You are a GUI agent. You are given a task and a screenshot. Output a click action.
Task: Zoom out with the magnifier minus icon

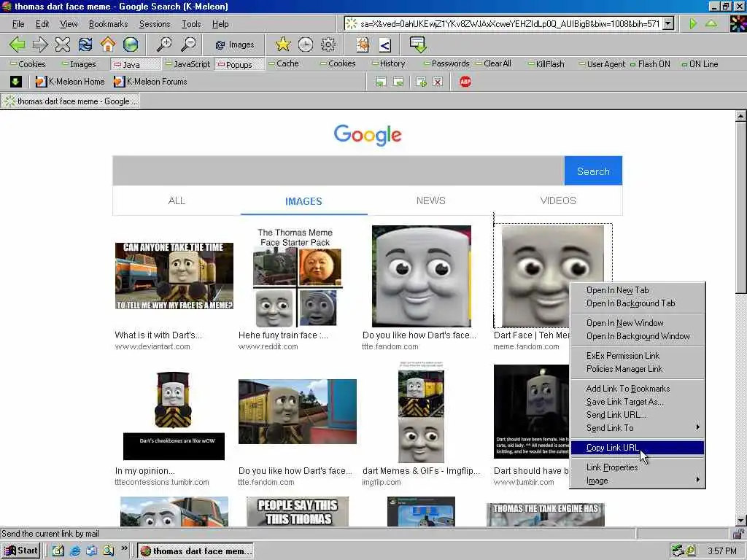click(x=188, y=44)
